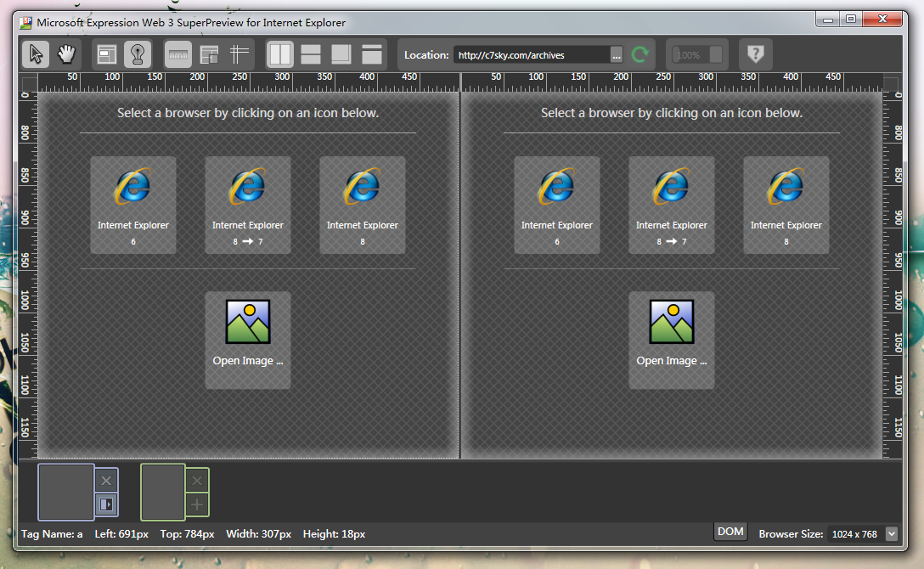Choose Internet Explorer 6 in left pane
The image size is (924, 569).
tap(133, 205)
